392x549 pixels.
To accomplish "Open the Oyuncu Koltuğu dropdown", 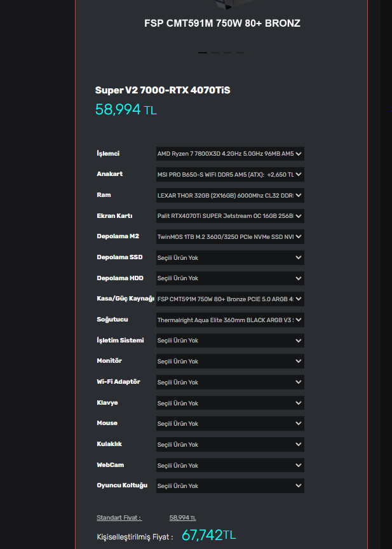I will click(230, 485).
